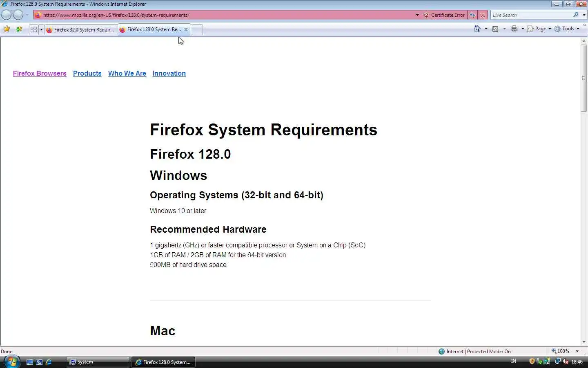Image resolution: width=588 pixels, height=368 pixels.
Task: Click the network connection tray icon
Action: coord(557,361)
